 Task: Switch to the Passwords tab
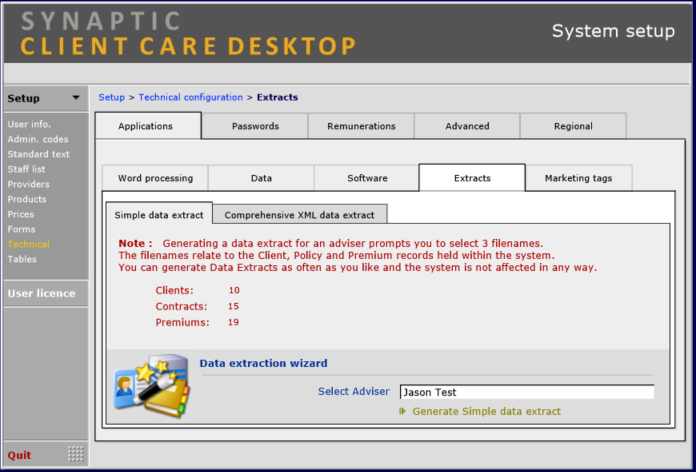[x=255, y=126]
